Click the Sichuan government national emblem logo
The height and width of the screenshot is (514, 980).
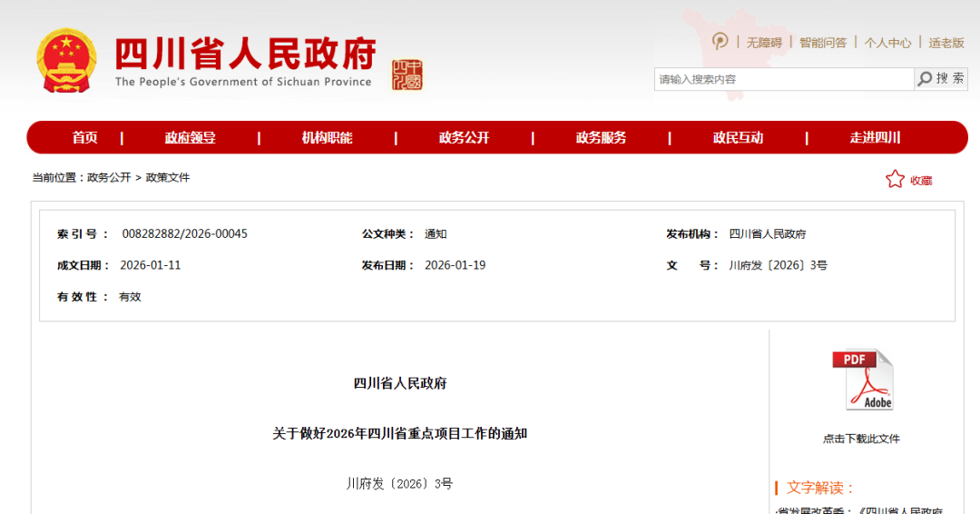66,60
